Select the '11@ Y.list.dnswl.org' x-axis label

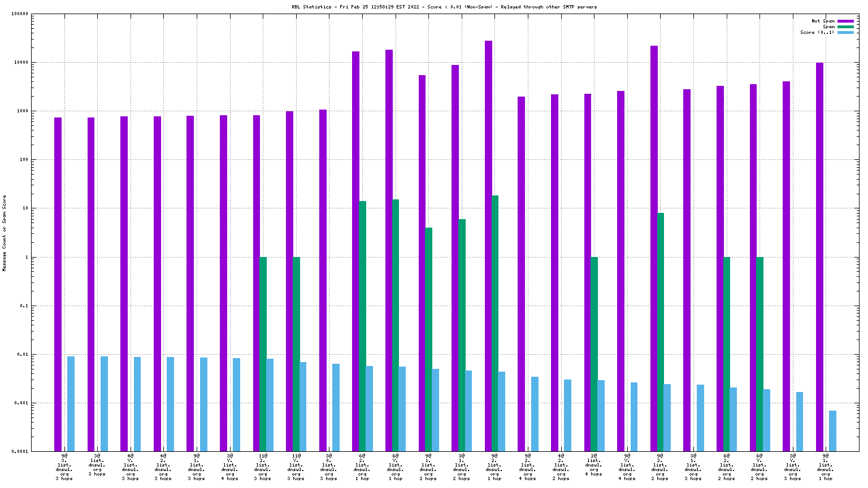[x=296, y=467]
